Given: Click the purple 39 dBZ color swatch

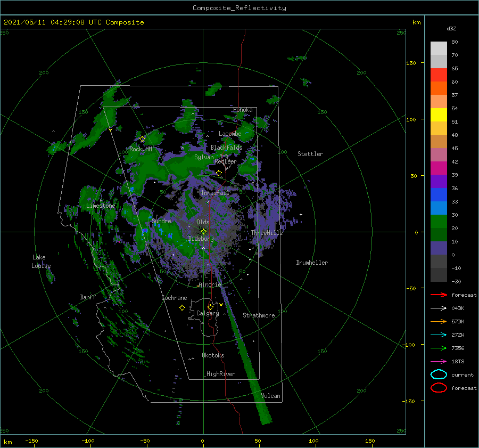Looking at the screenshot, I should [x=439, y=181].
